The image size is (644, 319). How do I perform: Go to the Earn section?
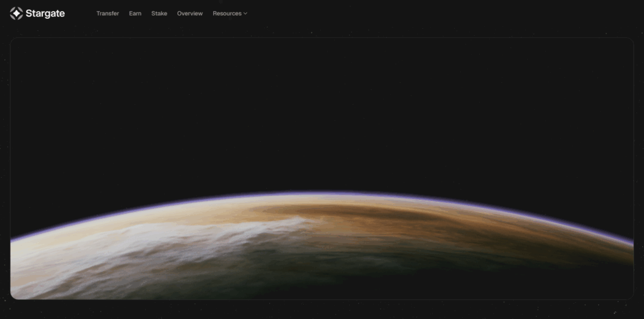tap(135, 13)
